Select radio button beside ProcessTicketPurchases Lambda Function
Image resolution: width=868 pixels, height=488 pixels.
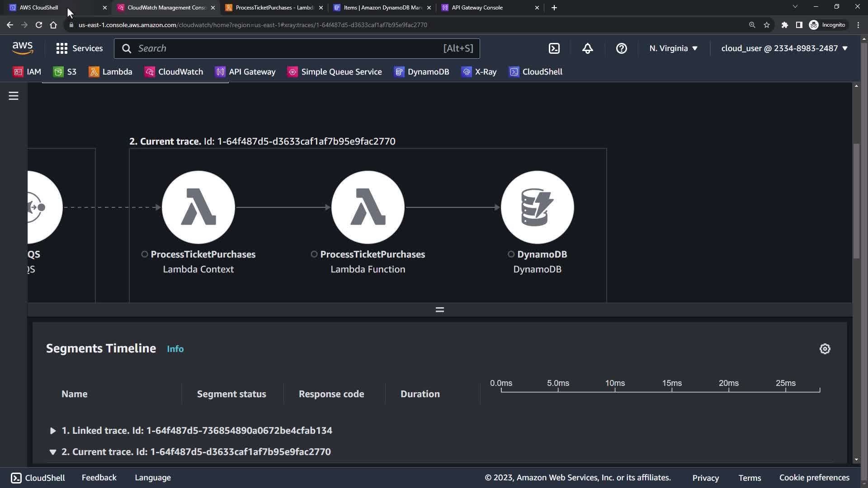pos(314,254)
